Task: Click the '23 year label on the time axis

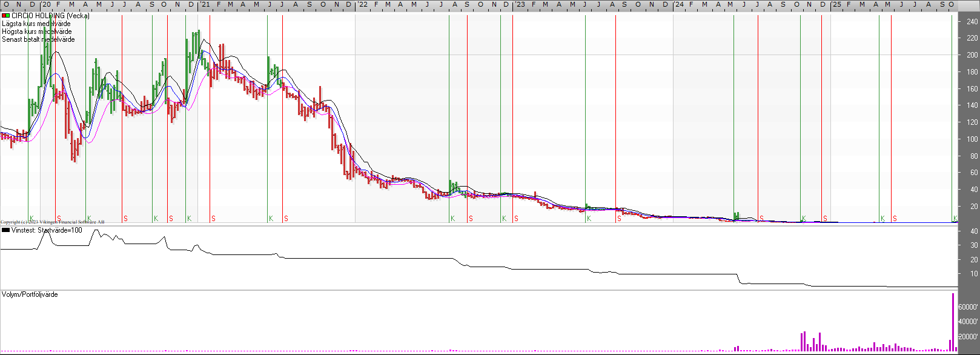Action: pos(520,4)
